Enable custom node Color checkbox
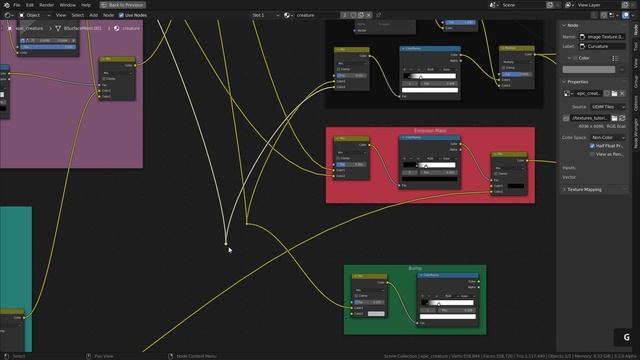This screenshot has height=360, width=640. (575, 58)
